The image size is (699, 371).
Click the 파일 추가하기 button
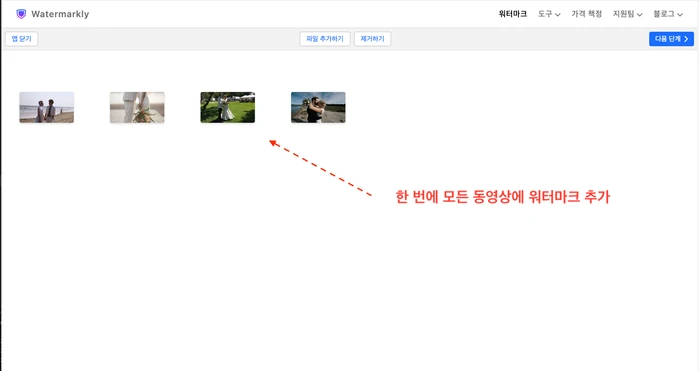coord(325,39)
